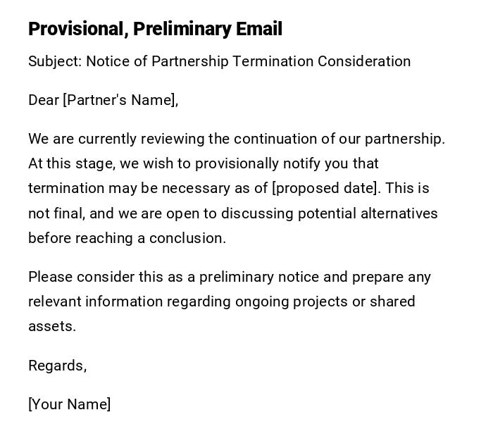Screen dimensions: 493x448
Task: Click "Termination" in the subject line
Action: point(273,61)
